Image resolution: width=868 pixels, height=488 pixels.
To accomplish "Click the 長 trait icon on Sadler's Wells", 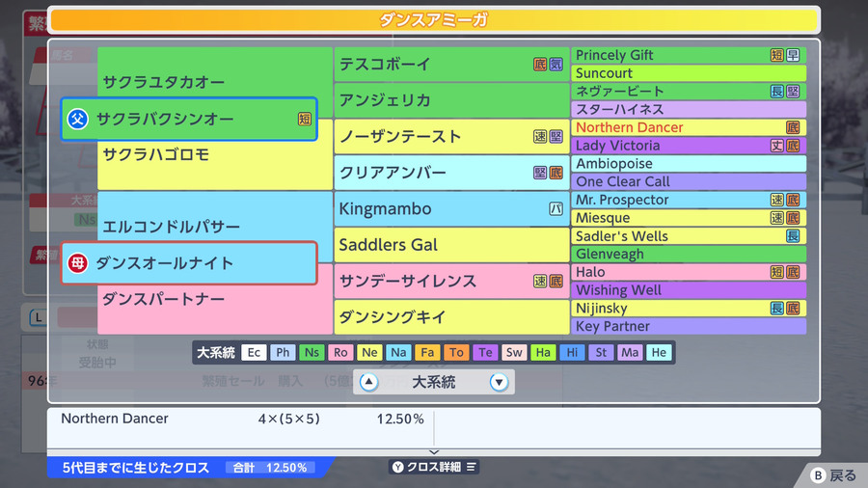I will coord(793,235).
